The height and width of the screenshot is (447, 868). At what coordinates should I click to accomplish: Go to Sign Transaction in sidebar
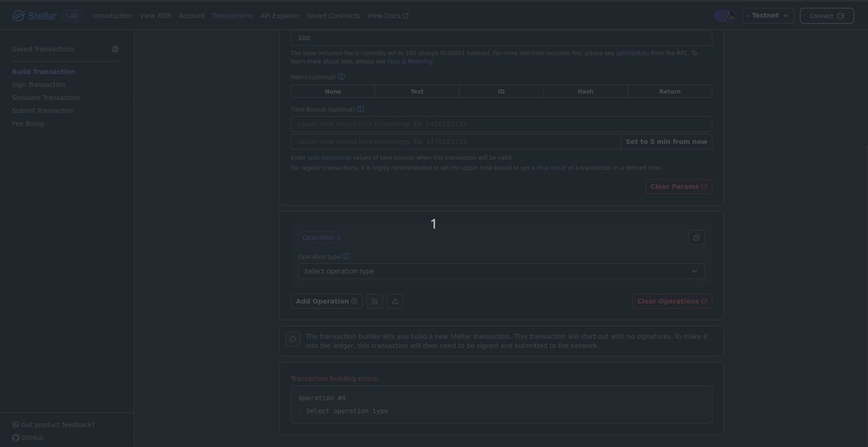(x=38, y=85)
